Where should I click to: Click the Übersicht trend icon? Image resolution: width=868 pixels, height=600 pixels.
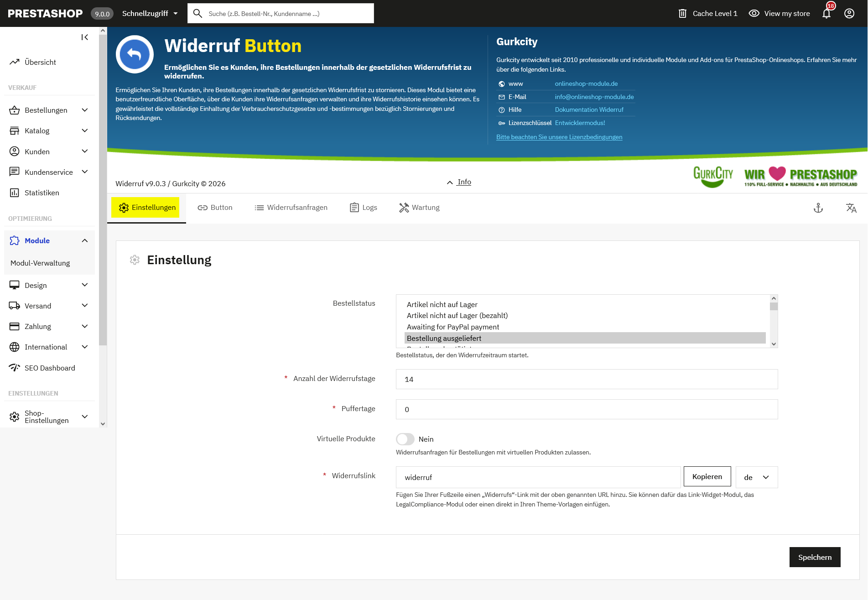coord(15,62)
